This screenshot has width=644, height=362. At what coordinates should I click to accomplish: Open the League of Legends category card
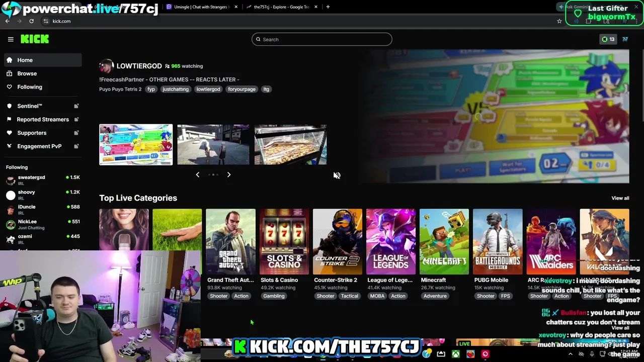(391, 242)
